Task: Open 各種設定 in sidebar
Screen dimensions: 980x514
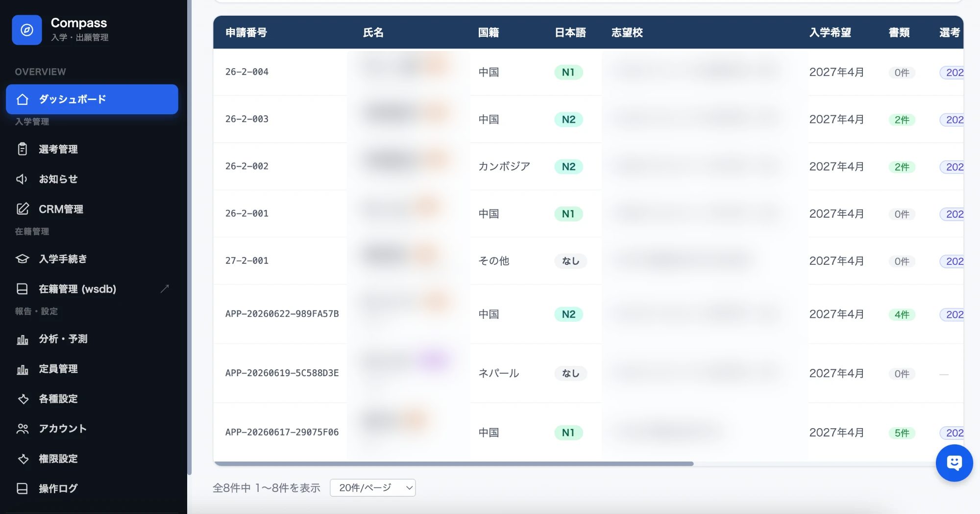Action: pos(92,399)
